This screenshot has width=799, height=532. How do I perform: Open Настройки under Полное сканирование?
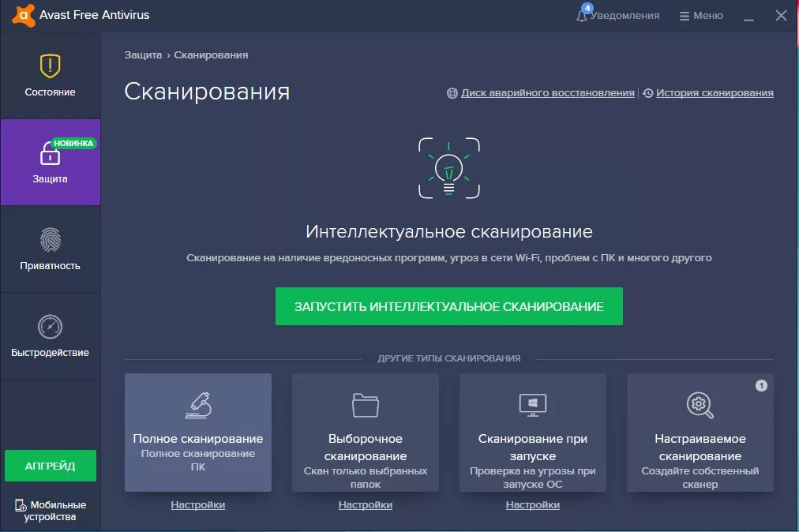click(x=198, y=505)
